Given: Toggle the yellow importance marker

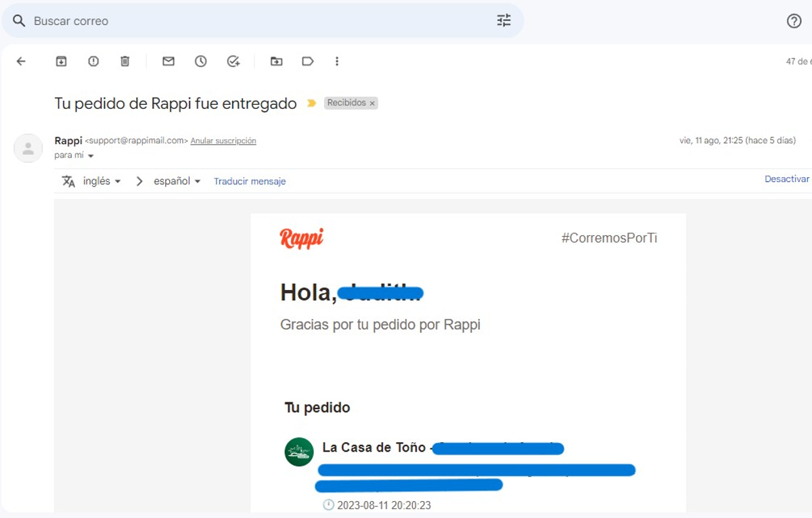Looking at the screenshot, I should coord(311,103).
